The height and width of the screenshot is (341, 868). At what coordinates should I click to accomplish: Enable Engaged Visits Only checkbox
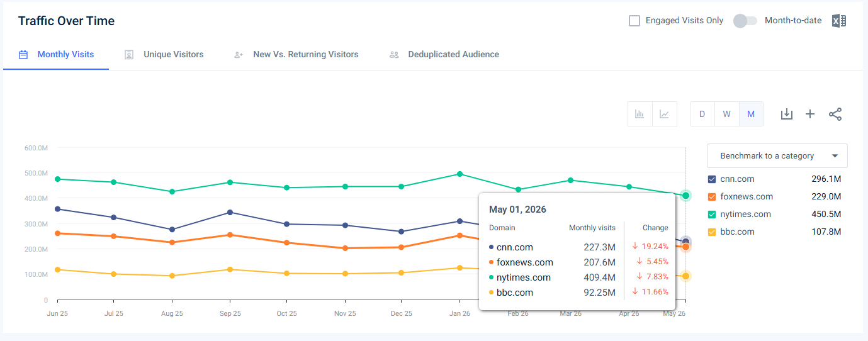(x=634, y=21)
